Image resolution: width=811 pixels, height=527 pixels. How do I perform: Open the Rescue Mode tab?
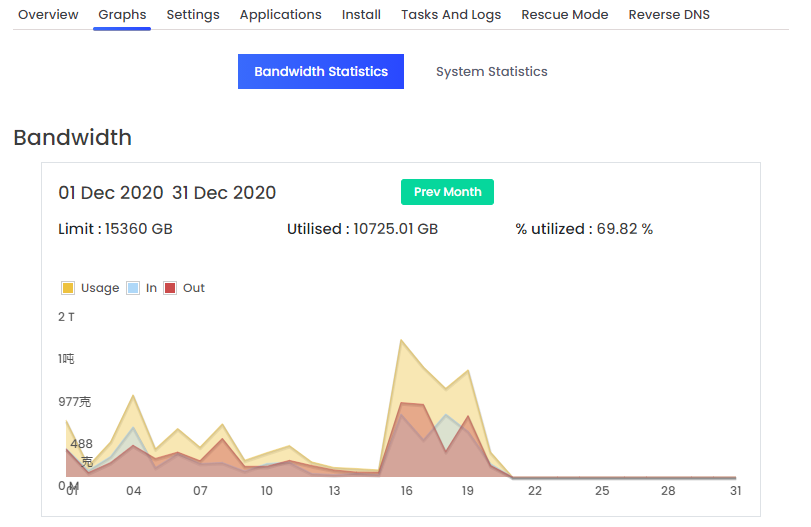[565, 15]
